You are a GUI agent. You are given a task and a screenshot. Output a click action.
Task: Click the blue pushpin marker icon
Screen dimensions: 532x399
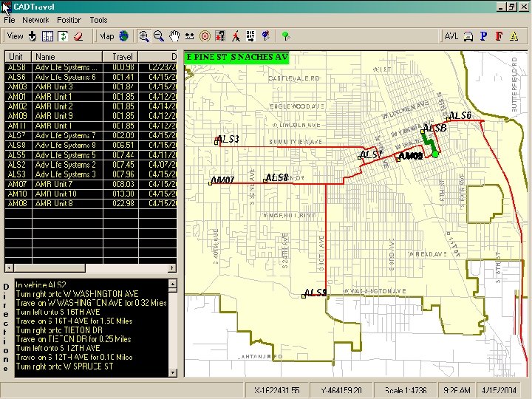pos(266,36)
